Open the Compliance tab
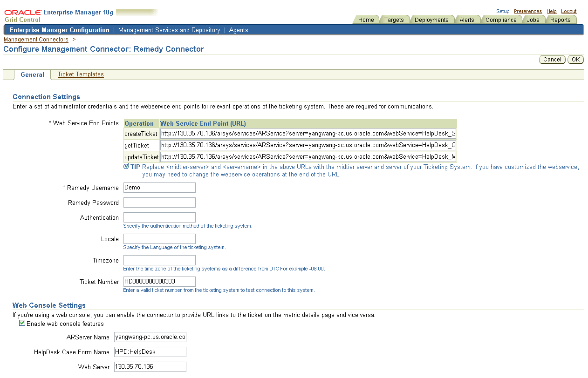This screenshot has width=588, height=378. (x=501, y=20)
